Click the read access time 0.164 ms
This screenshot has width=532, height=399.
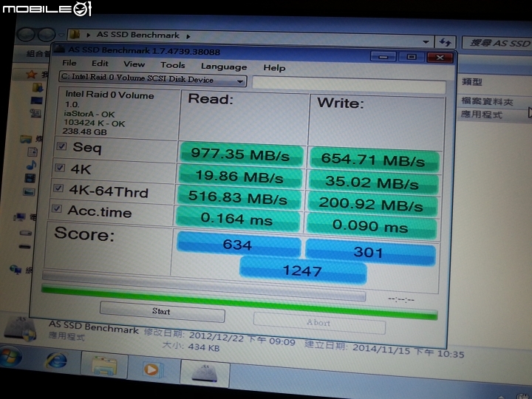(x=237, y=219)
